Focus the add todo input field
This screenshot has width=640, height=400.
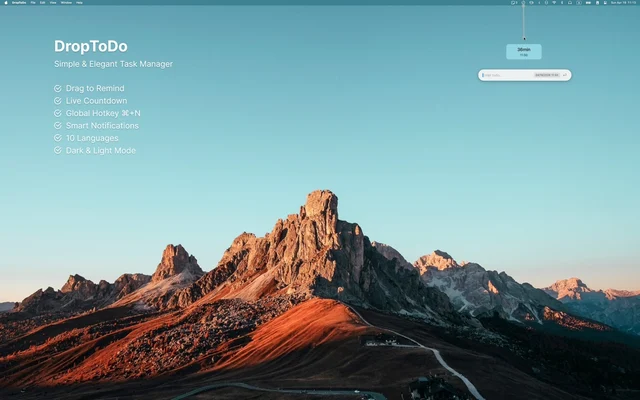tap(507, 75)
